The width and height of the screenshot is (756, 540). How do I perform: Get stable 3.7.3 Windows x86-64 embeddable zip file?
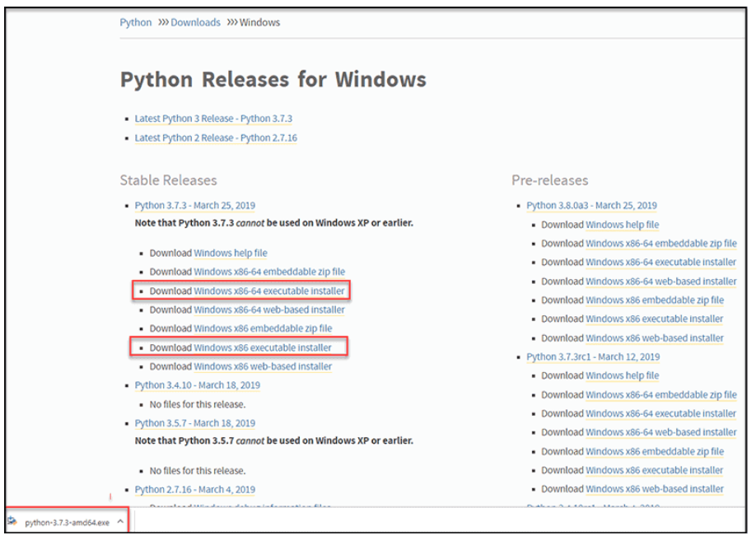click(269, 272)
